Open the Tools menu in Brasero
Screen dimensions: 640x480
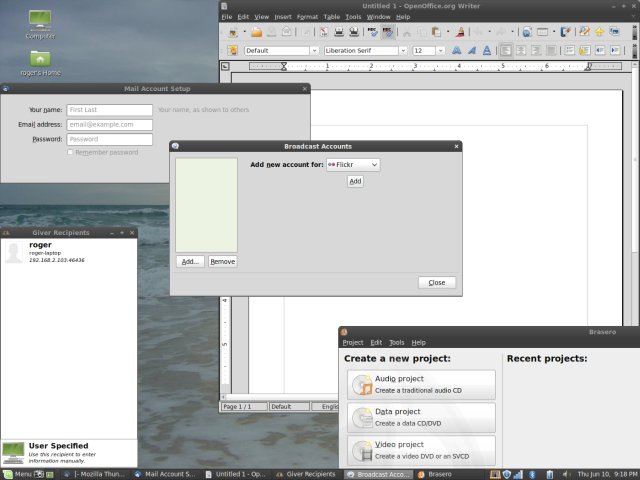tap(397, 342)
